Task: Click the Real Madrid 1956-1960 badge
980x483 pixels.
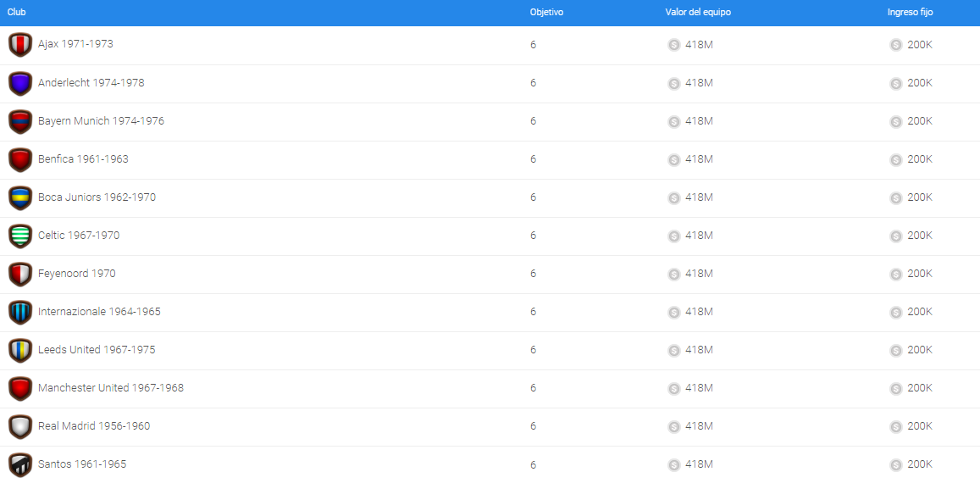Action: coord(20,427)
